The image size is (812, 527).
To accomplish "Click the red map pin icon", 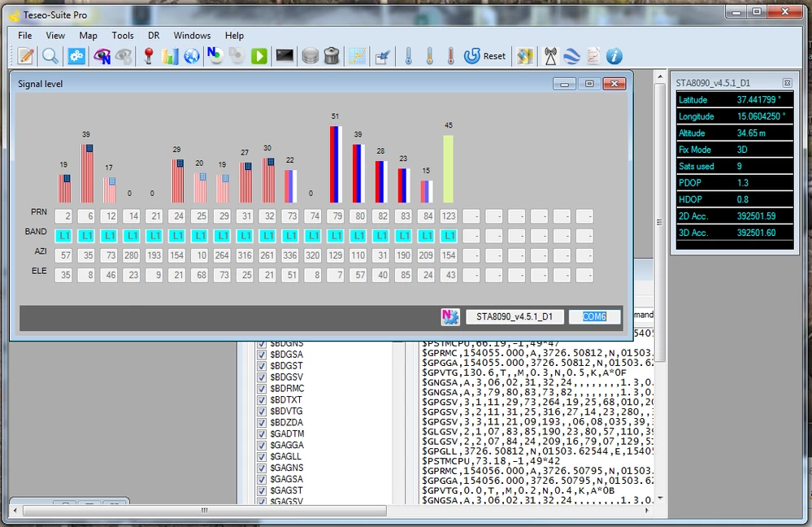I will [149, 56].
